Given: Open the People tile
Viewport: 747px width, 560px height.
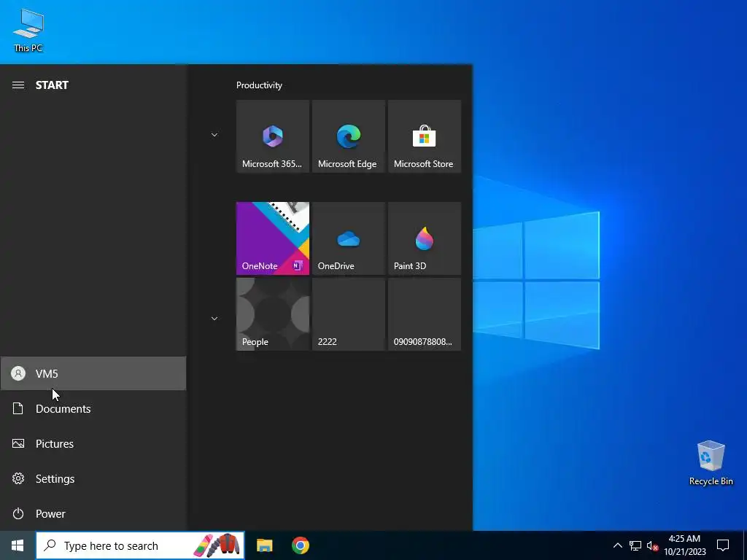Looking at the screenshot, I should [273, 314].
